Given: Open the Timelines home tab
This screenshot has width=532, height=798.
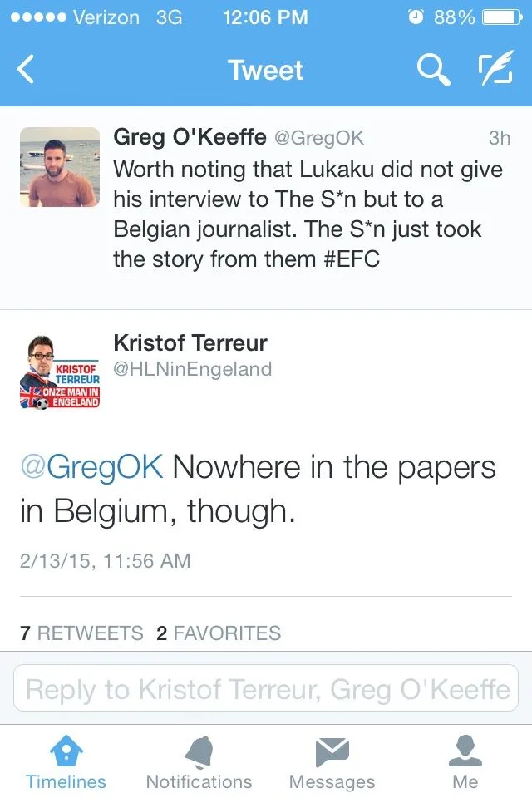Looking at the screenshot, I should tap(66, 761).
